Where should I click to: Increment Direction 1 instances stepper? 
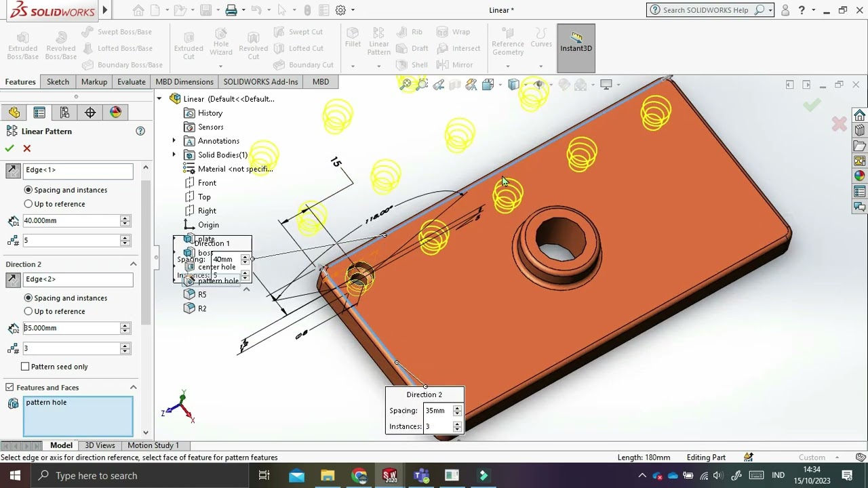125,238
